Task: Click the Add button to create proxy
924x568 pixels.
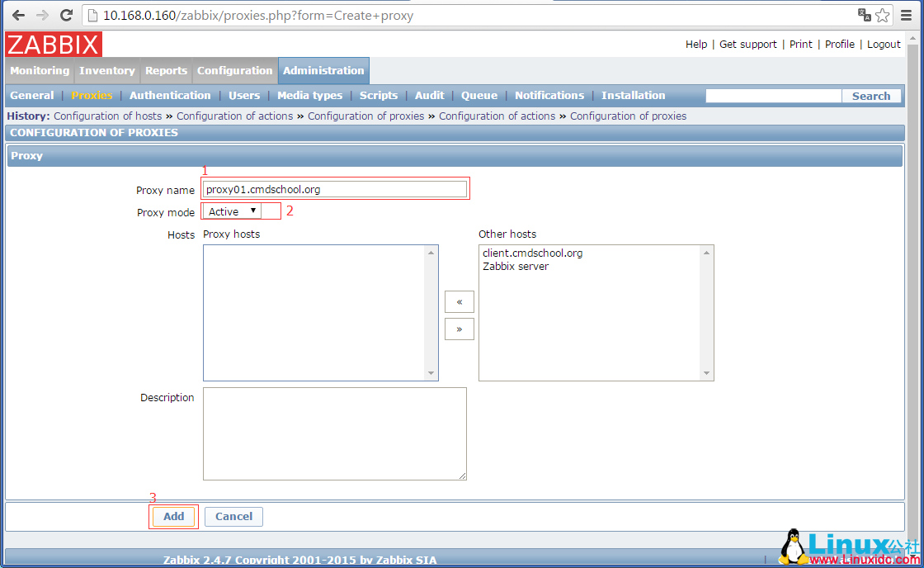Action: click(173, 516)
